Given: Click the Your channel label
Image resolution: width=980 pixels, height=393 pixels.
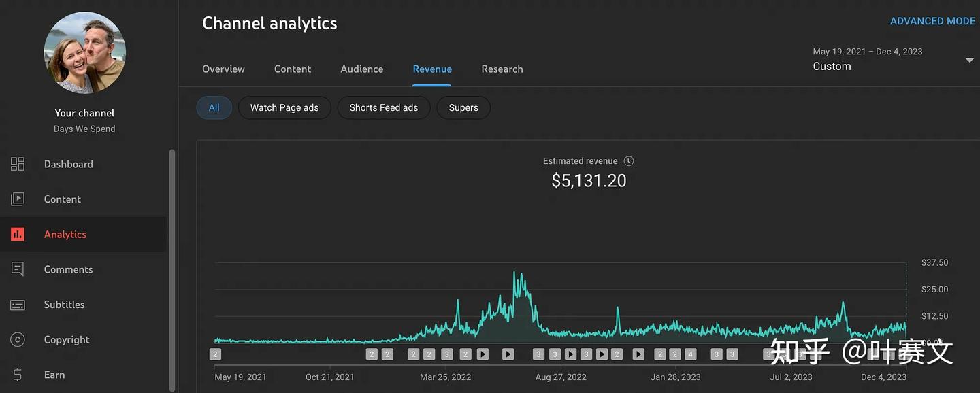Looking at the screenshot, I should pyautogui.click(x=84, y=113).
